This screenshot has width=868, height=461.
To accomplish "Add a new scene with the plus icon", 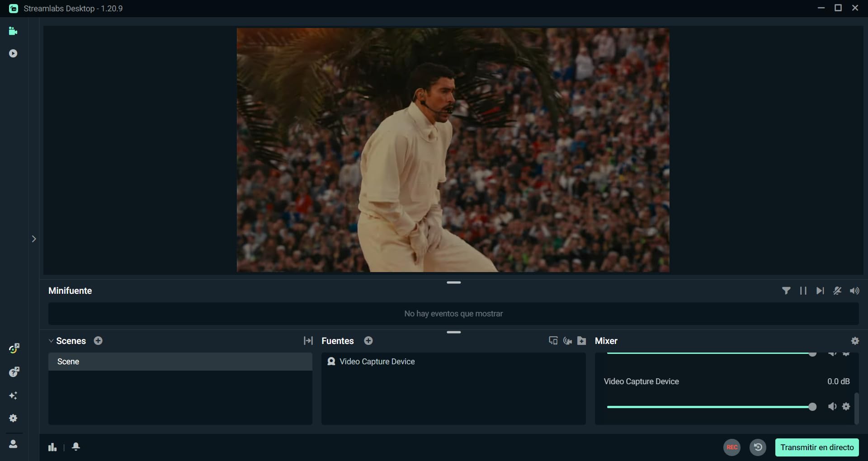I will point(98,341).
